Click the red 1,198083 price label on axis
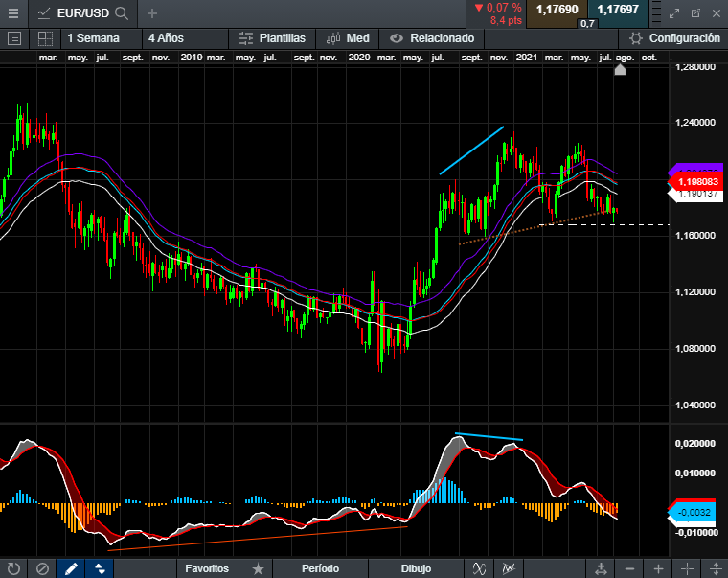Screen dimensions: 728x578 [697, 180]
